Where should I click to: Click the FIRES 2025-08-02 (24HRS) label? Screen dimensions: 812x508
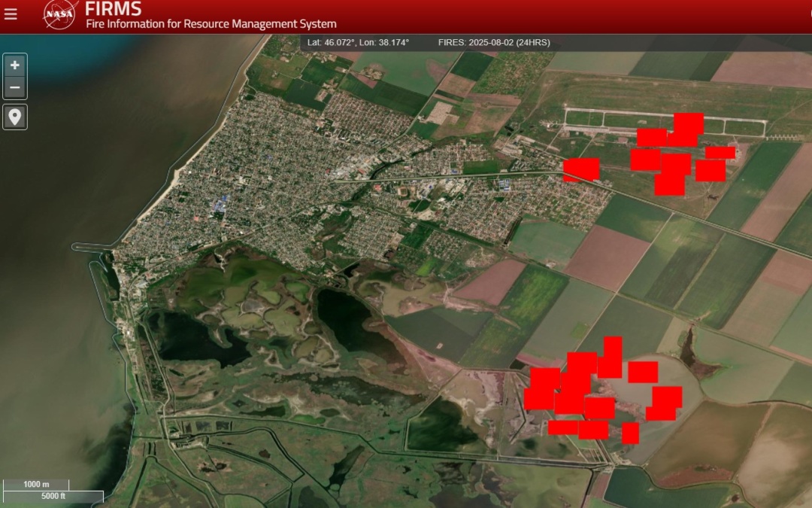[493, 43]
